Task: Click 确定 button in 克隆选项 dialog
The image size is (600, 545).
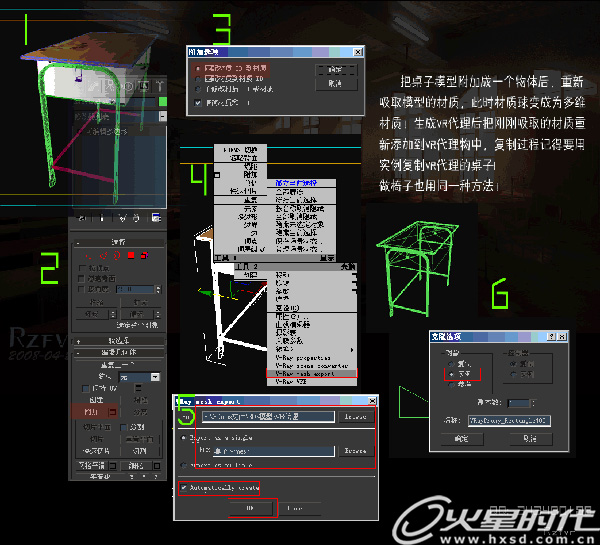Action: tap(462, 439)
